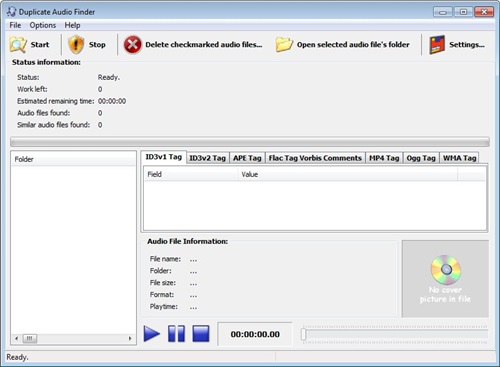This screenshot has width=500, height=367.
Task: Click the blue square stop playback icon
Action: 201,334
